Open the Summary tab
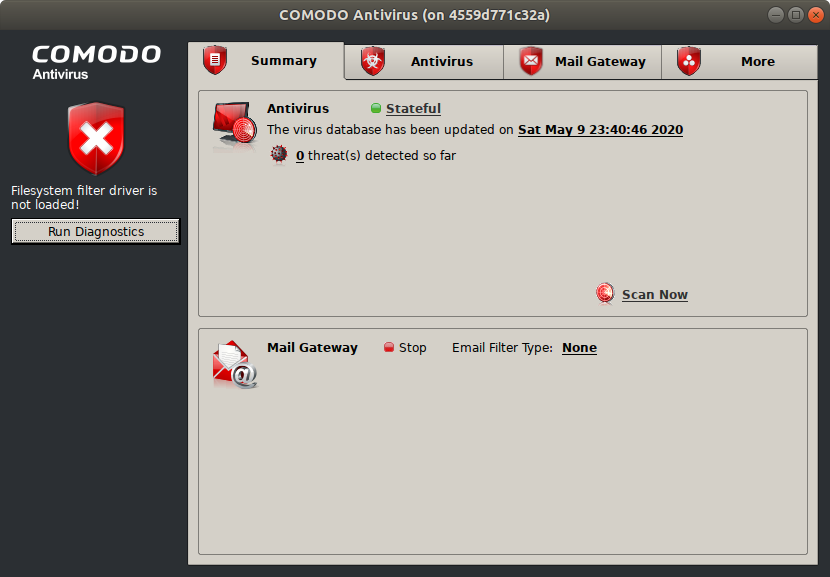The width and height of the screenshot is (830, 577). point(266,61)
